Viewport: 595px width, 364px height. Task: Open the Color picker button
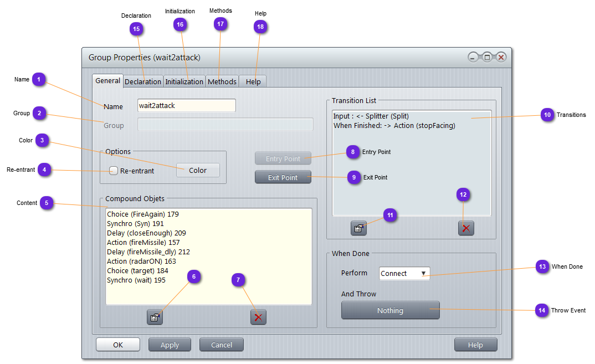[198, 170]
